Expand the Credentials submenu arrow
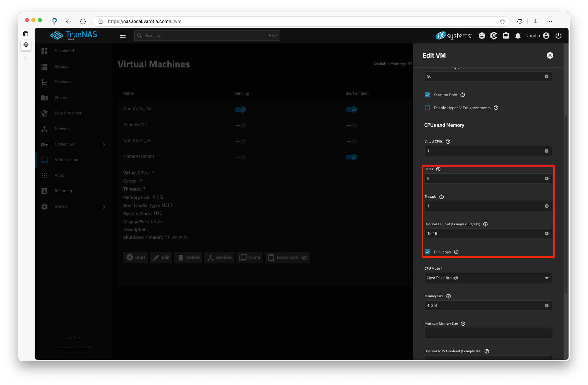Image resolution: width=588 pixels, height=385 pixels. click(x=104, y=145)
